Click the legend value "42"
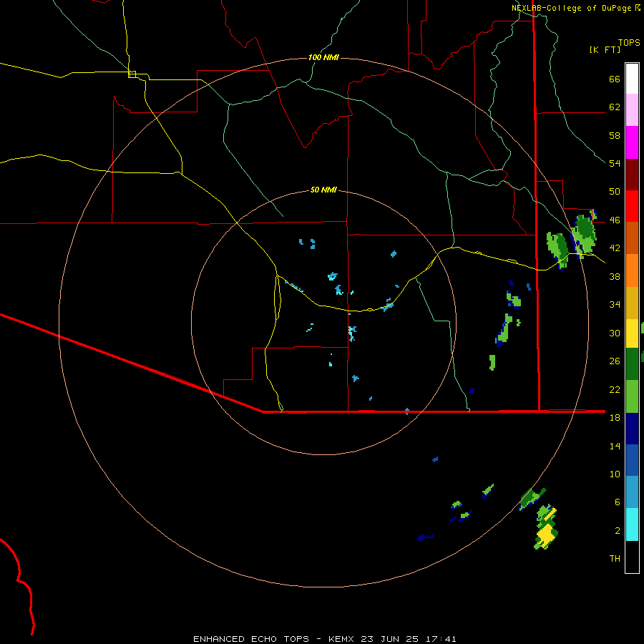The image size is (644, 644). pos(615,248)
